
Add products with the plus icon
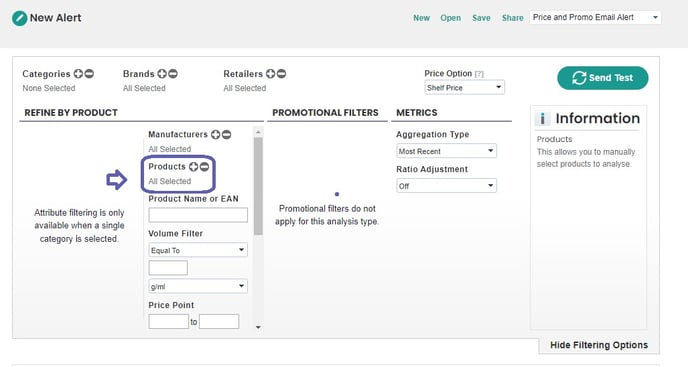click(194, 166)
